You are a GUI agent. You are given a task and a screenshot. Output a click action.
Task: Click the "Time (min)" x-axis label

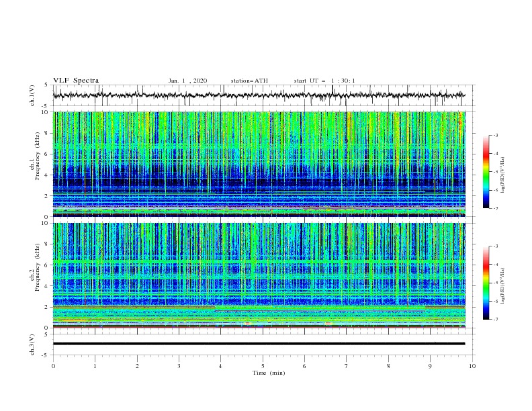(269, 373)
